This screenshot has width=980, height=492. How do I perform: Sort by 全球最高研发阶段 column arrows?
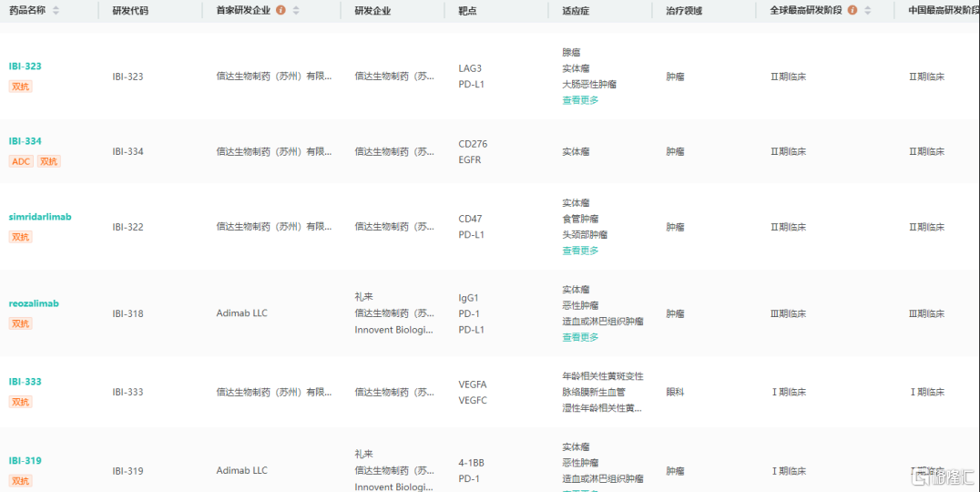[x=867, y=11]
